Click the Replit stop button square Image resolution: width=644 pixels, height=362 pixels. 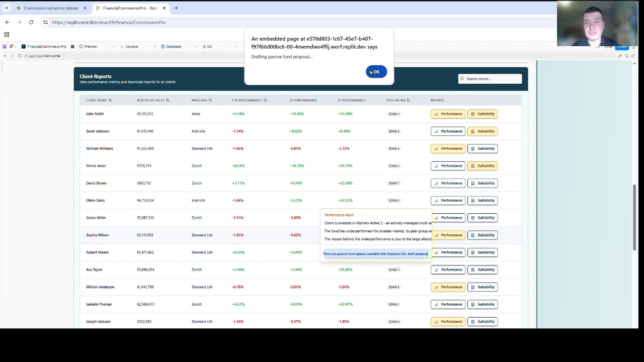click(x=72, y=47)
